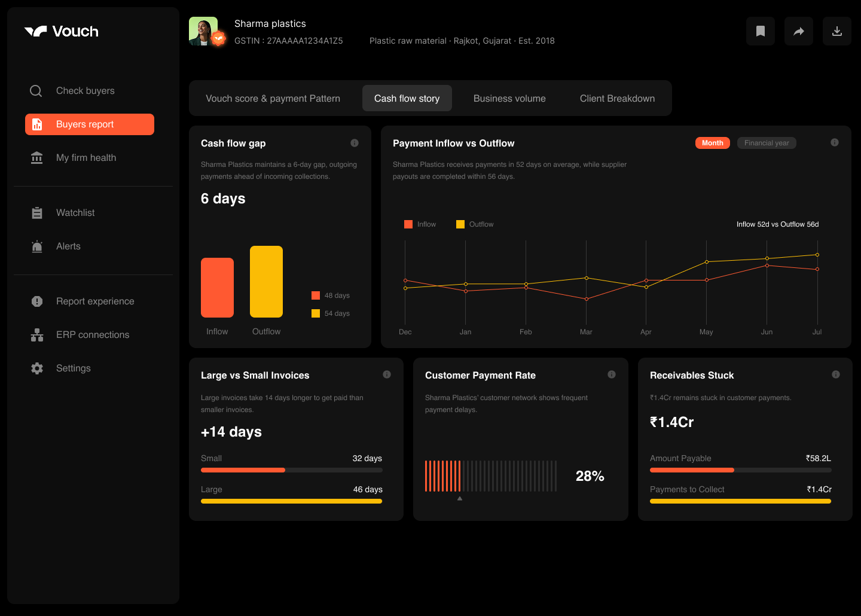
Task: Click the "6 days" value
Action: [223, 199]
